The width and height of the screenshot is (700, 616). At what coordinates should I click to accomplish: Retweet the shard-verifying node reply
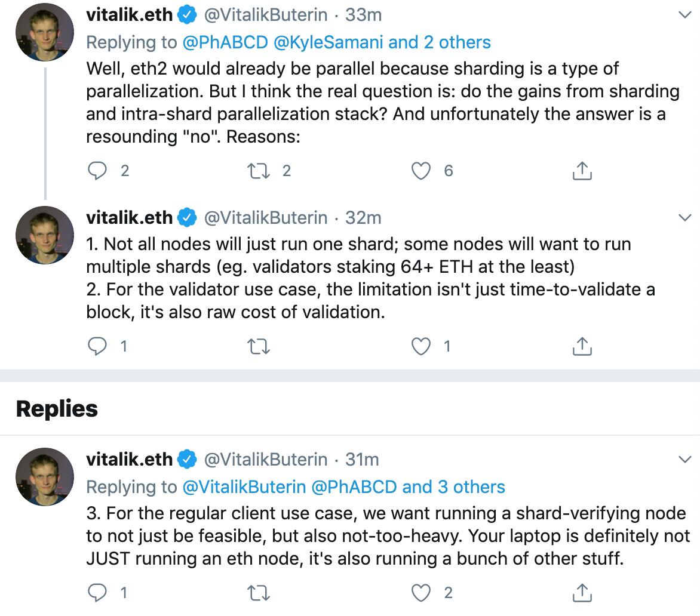(x=258, y=592)
